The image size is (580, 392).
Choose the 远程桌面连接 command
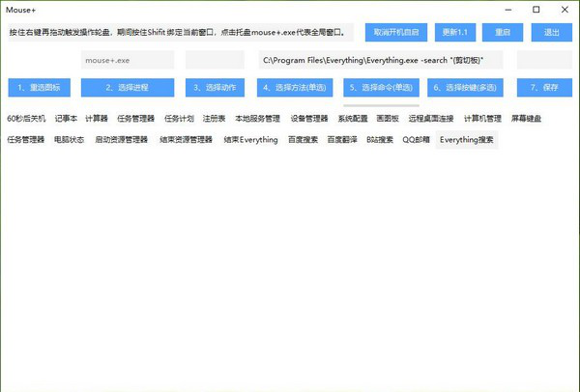click(431, 119)
